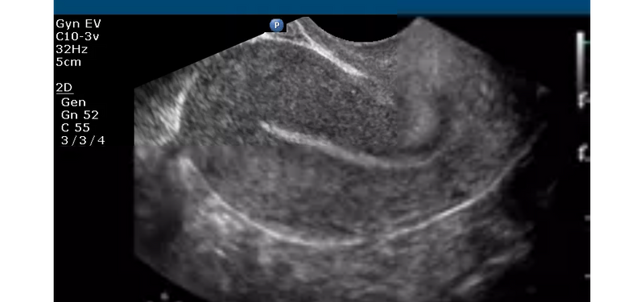The width and height of the screenshot is (644, 302).
Task: Click the upper focal zone marker at right
Action: pyautogui.click(x=582, y=100)
